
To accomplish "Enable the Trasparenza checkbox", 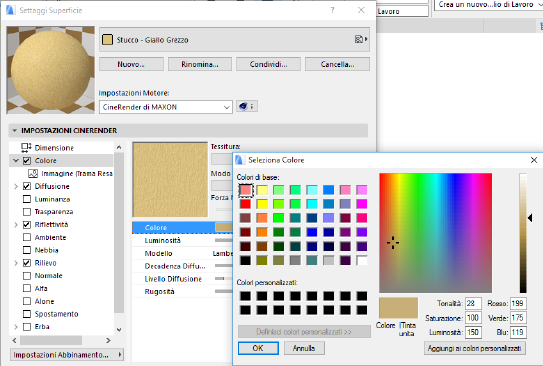I will (x=27, y=212).
